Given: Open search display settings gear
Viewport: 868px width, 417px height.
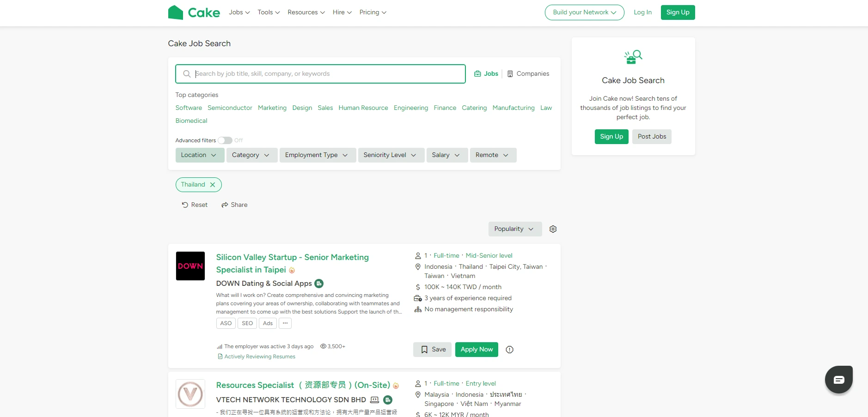Looking at the screenshot, I should (553, 229).
